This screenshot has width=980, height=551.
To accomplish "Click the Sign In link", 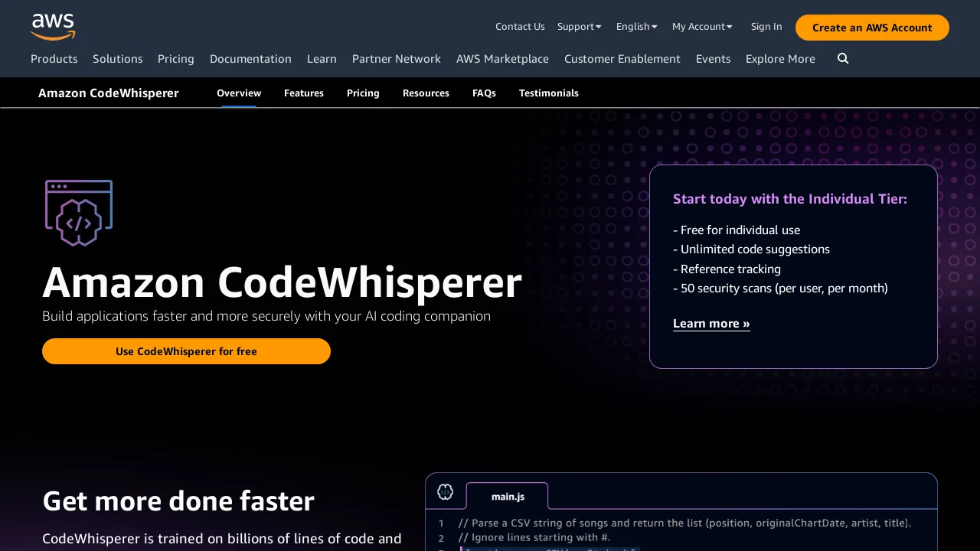I will click(x=766, y=26).
